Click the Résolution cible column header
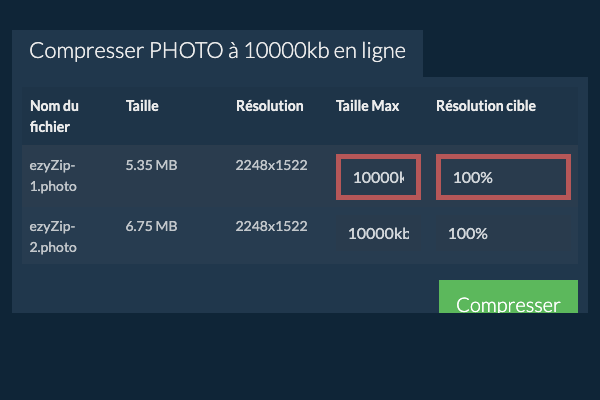 pyautogui.click(x=486, y=106)
